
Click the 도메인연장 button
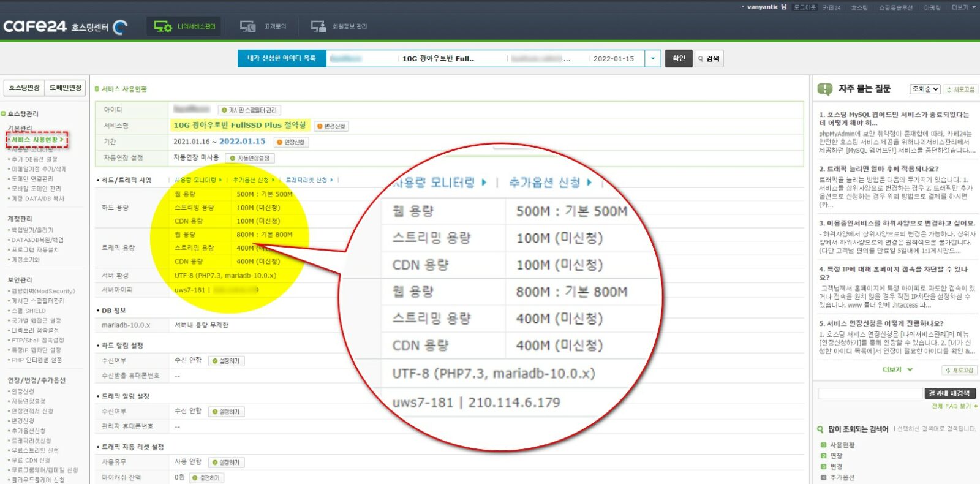[x=66, y=88]
